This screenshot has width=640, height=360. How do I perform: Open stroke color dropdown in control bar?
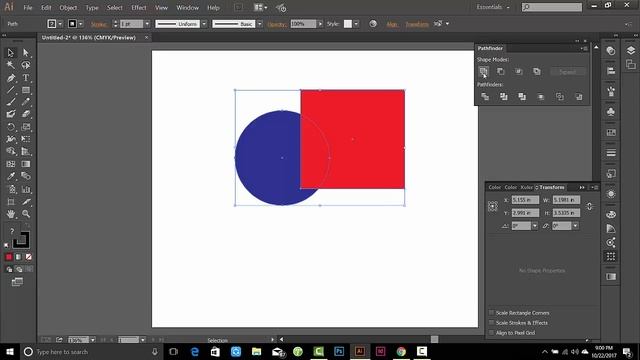click(80, 24)
